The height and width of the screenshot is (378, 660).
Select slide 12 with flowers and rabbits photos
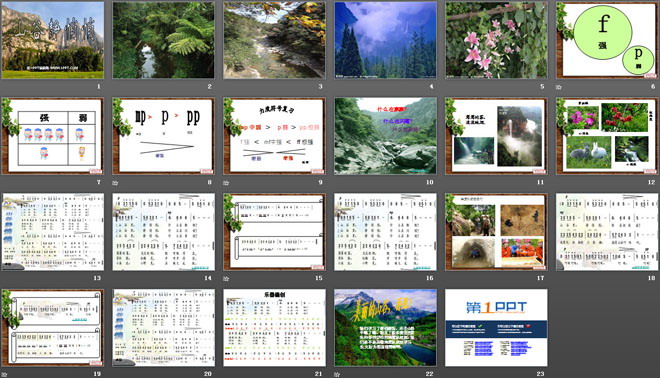pyautogui.click(x=607, y=136)
